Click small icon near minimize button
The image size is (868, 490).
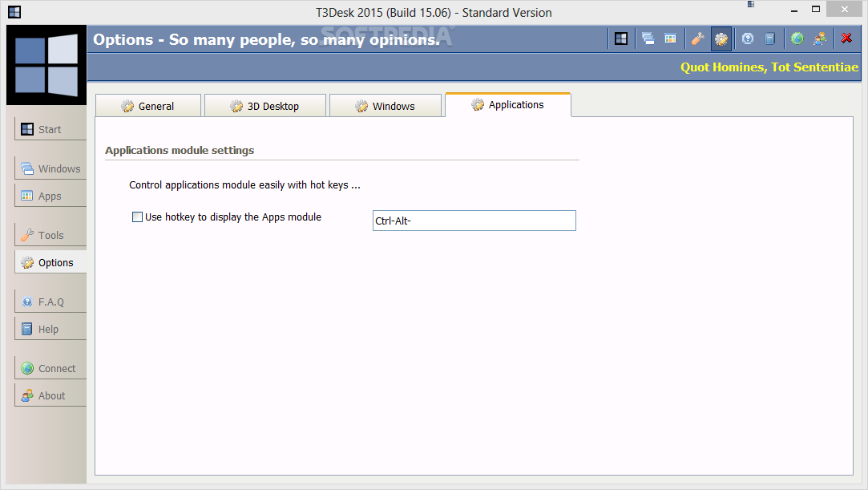(x=751, y=5)
